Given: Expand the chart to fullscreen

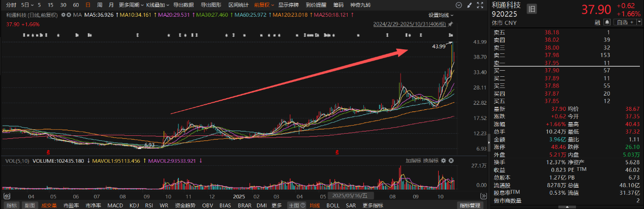Looking at the screenshot, I should pos(480,4).
